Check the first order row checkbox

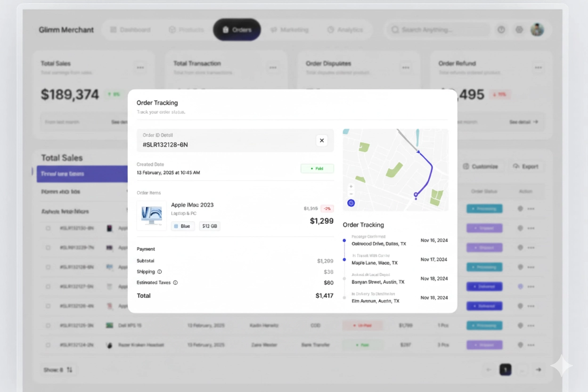(48, 228)
